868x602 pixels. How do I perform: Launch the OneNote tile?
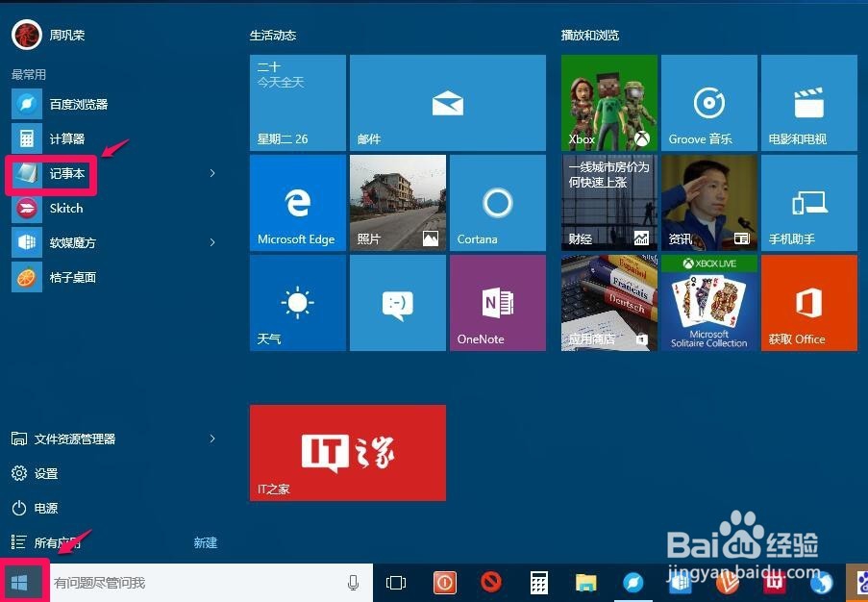[x=498, y=303]
